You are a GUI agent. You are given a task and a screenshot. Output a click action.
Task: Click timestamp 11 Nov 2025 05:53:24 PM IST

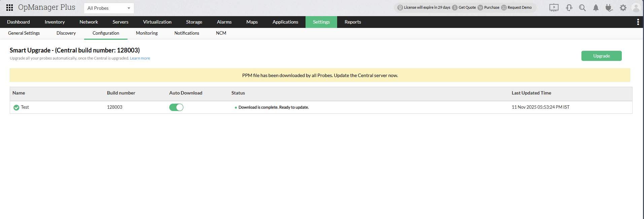(541, 107)
